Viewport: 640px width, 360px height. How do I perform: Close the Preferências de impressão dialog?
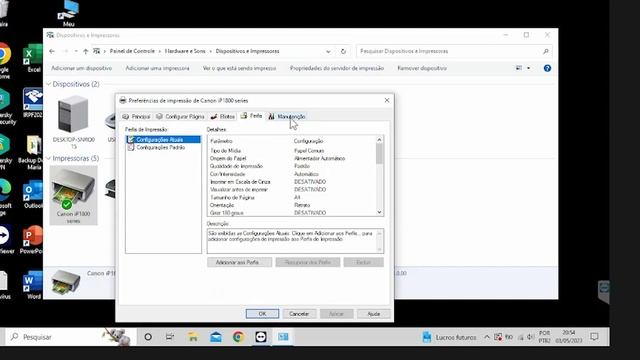pos(387,100)
